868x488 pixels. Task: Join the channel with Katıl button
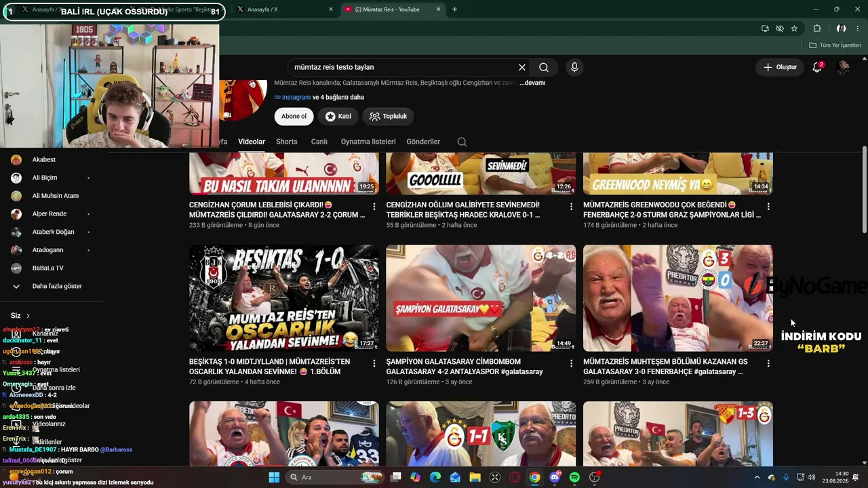point(338,117)
